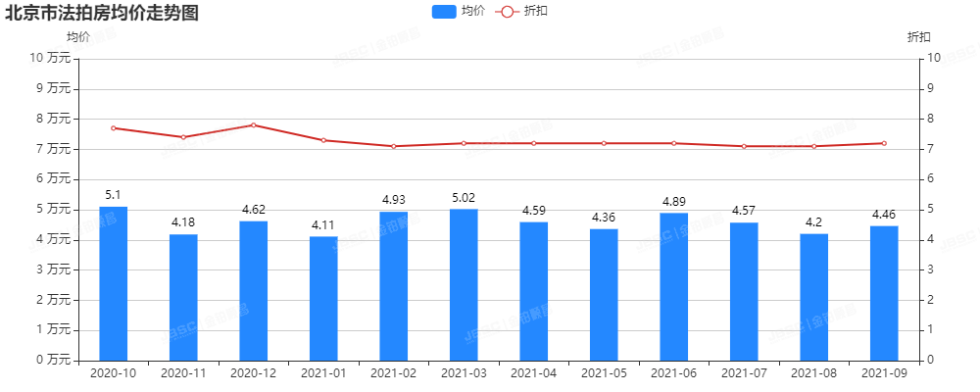Click the 折扣 line peak point at 2020-12

[253, 125]
